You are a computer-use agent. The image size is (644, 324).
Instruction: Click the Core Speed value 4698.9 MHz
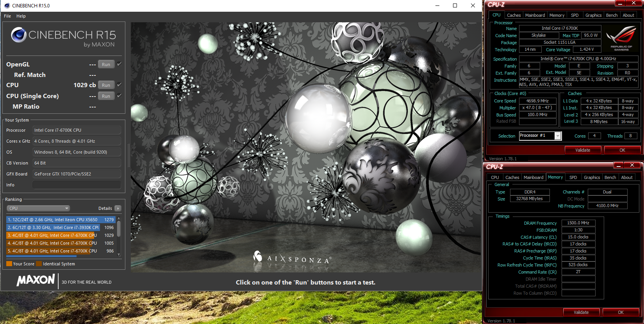click(x=537, y=101)
